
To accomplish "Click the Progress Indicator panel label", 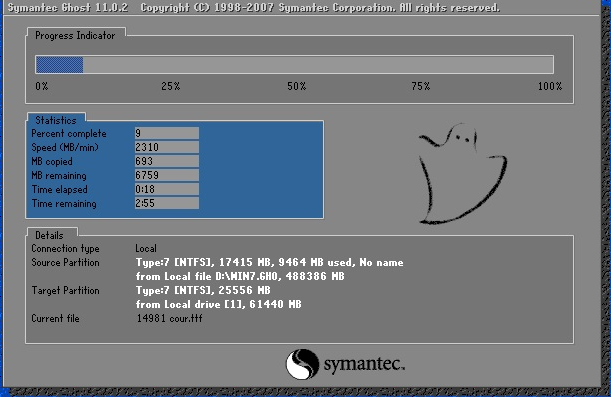I will (x=75, y=35).
